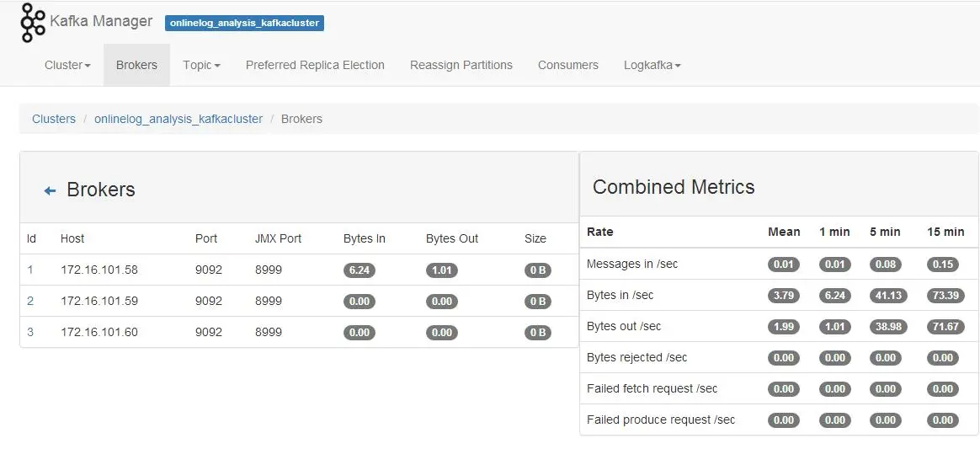Click the 73.39 bytes in value

pyautogui.click(x=945, y=295)
